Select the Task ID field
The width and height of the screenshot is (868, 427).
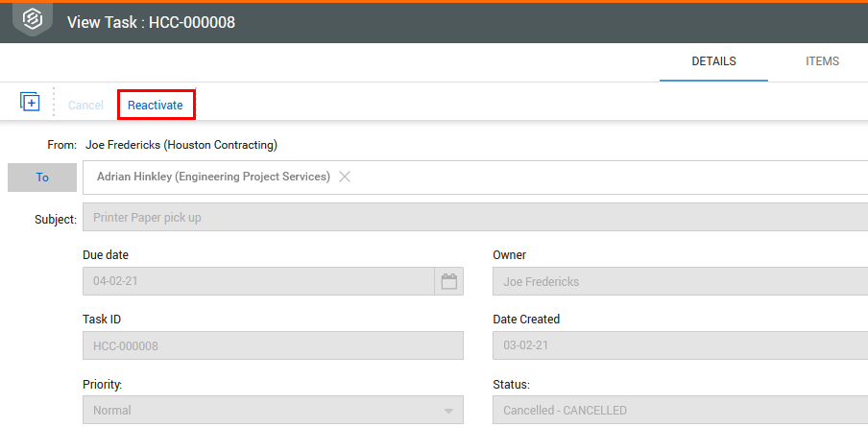point(273,345)
